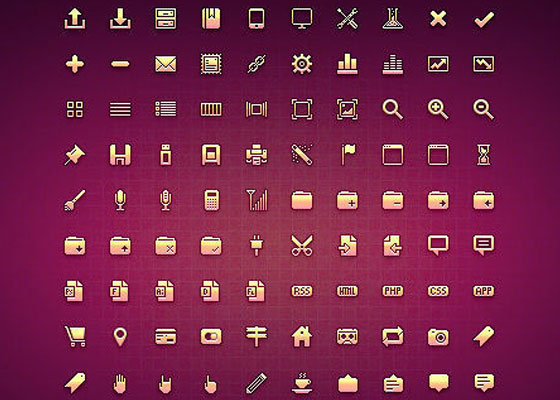Click the folder with plus icon
The height and width of the screenshot is (400, 560).
(x=347, y=200)
